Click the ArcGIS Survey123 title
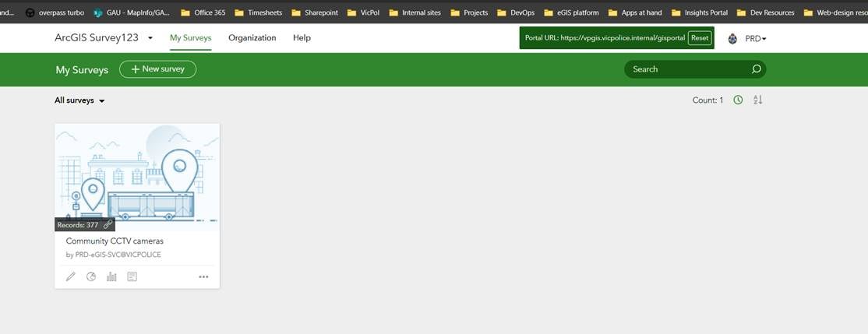The height and width of the screenshot is (334, 868). coord(97,37)
